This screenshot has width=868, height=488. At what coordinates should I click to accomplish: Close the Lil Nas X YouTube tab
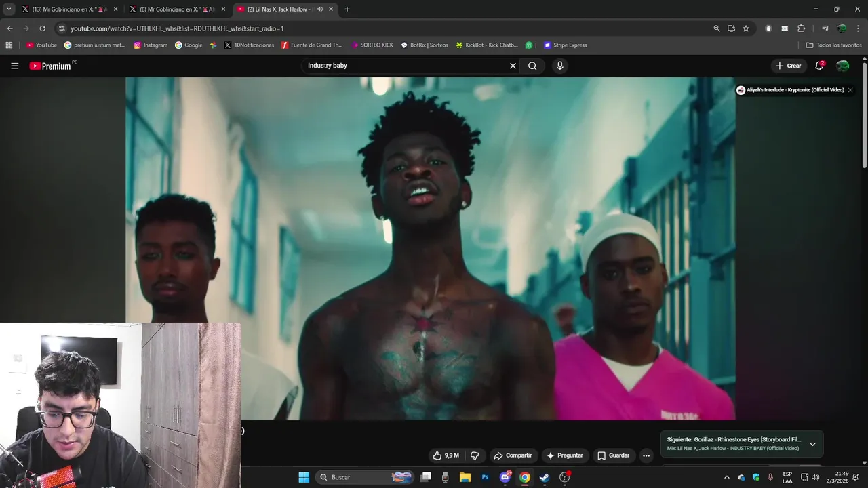331,9
